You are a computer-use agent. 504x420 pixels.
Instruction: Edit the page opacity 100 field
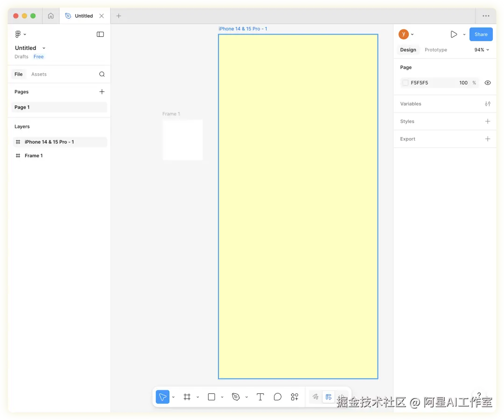[463, 83]
